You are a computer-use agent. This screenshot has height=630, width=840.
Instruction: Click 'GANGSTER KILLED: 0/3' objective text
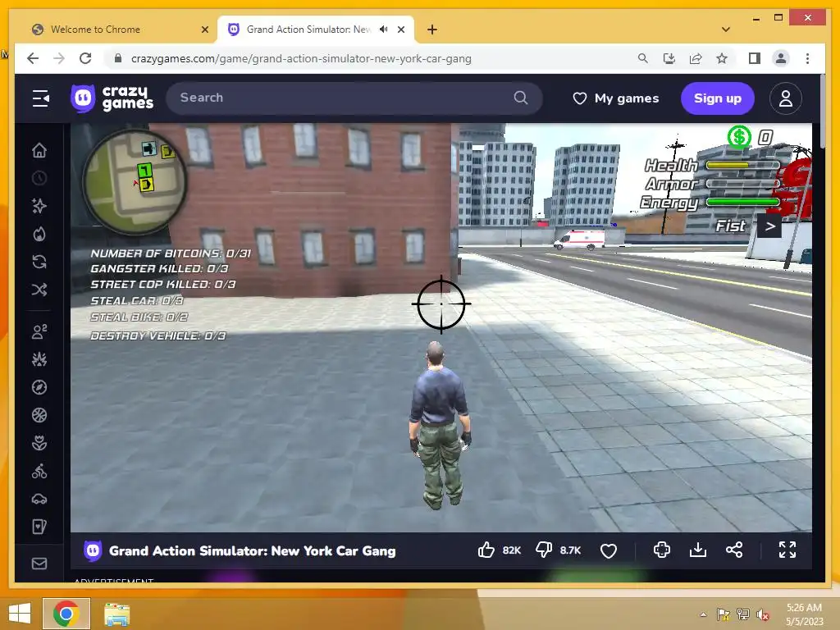tap(159, 269)
